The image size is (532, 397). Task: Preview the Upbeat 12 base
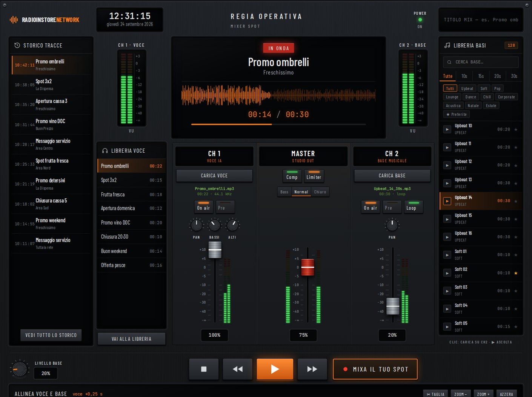tap(447, 165)
